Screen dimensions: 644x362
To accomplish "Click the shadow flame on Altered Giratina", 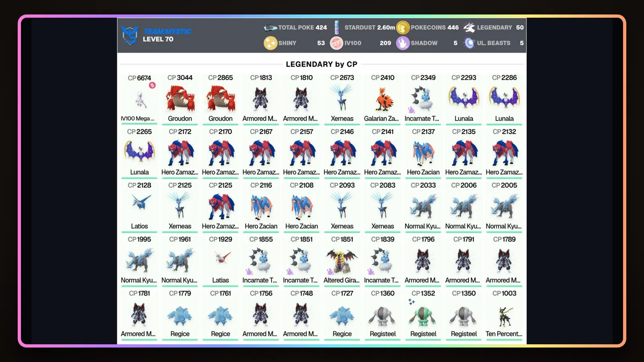I will (330, 271).
